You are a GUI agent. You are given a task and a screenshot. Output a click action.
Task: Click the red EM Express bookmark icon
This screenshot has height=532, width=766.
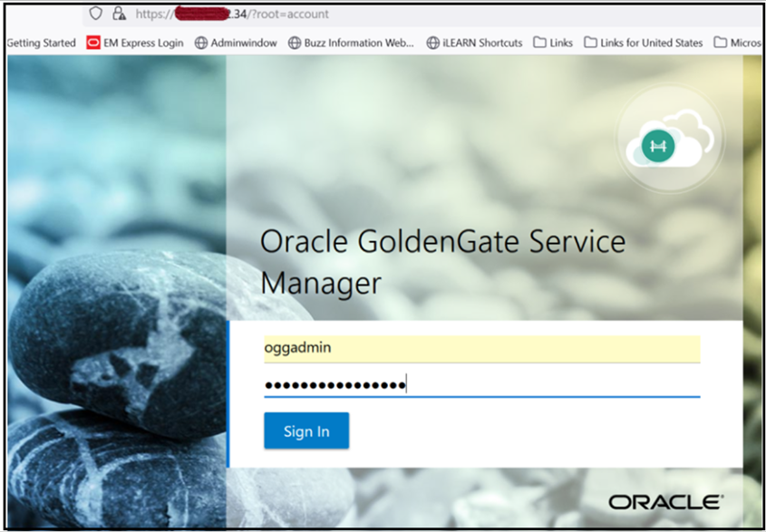tap(92, 43)
